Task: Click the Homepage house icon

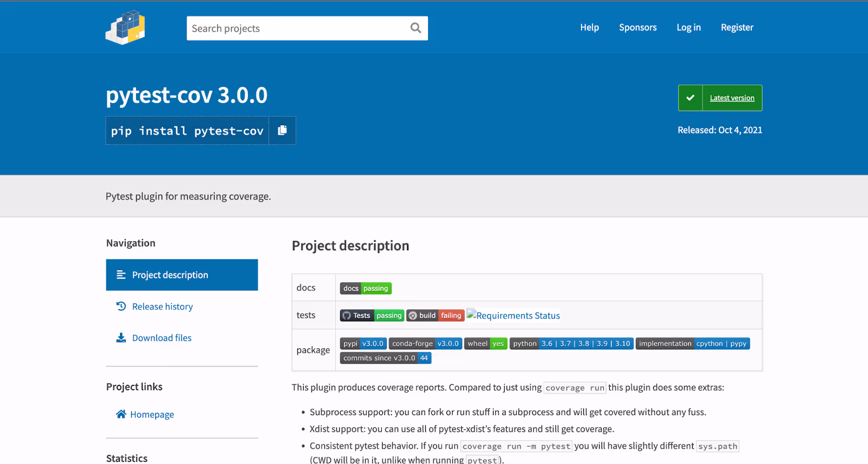Action: click(x=121, y=415)
